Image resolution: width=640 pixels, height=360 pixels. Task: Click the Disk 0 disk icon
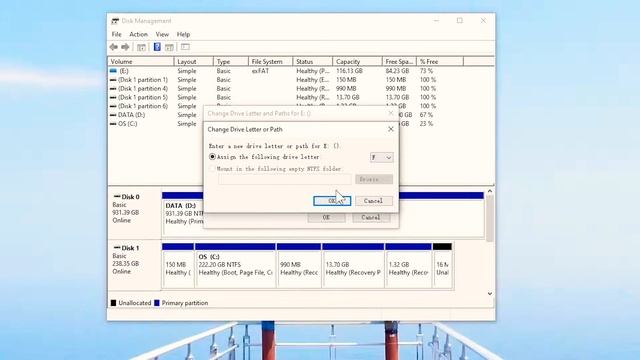[117, 197]
